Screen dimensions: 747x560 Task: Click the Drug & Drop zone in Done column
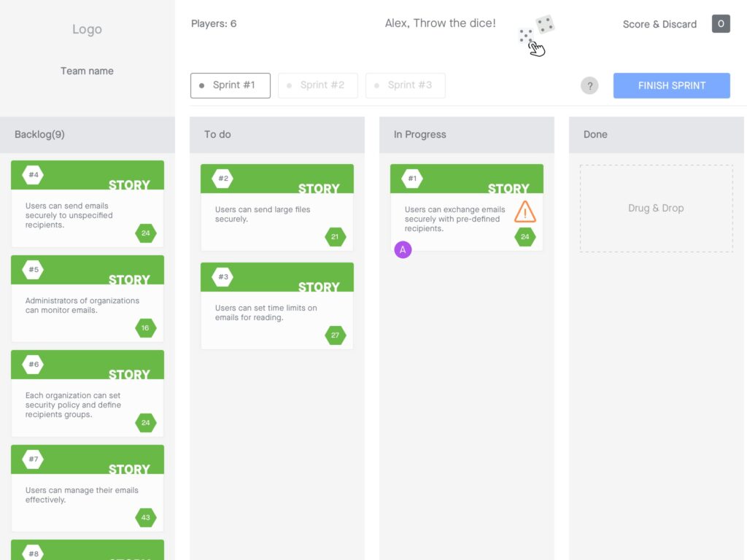click(655, 209)
